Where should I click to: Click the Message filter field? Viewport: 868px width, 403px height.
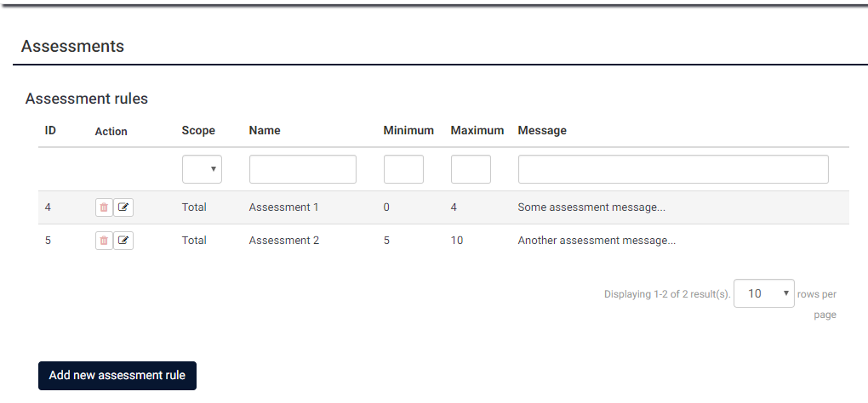click(673, 169)
